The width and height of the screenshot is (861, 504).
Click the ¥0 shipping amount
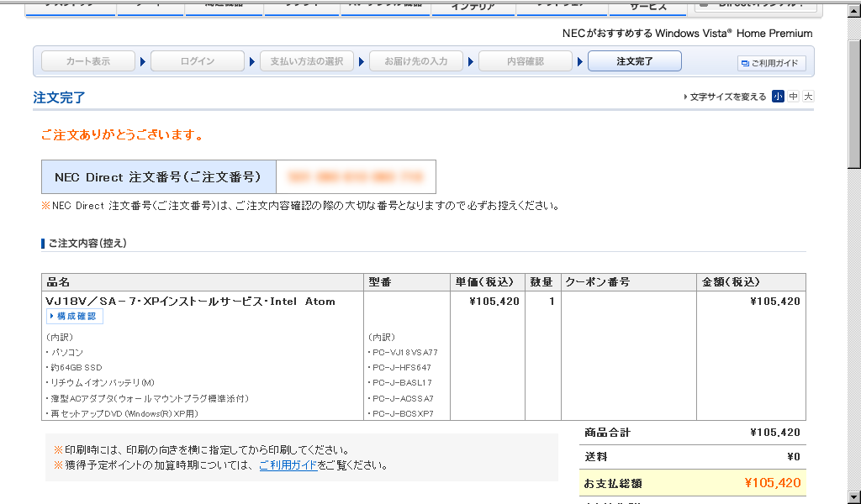pos(794,457)
